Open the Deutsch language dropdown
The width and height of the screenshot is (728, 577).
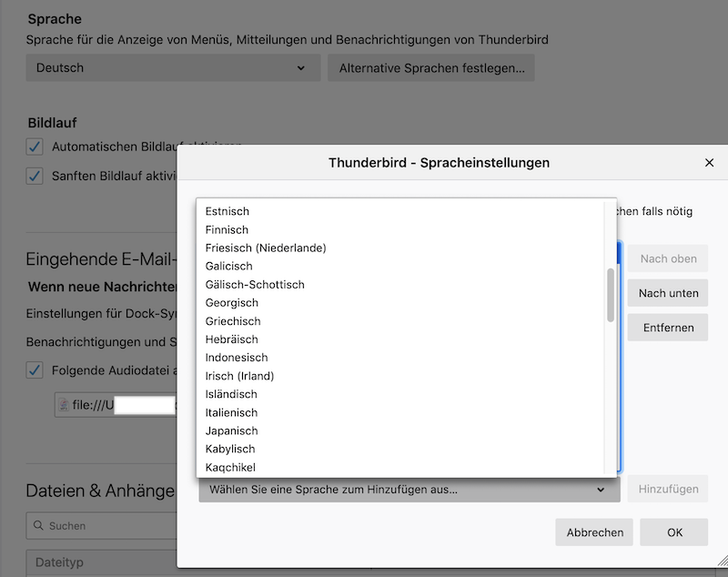point(173,67)
